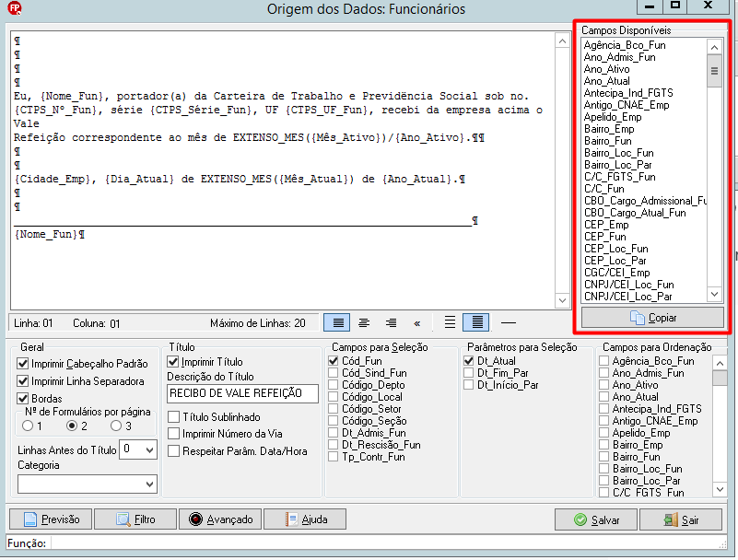The image size is (738, 560).
Task: Select center text alignment icon
Action: click(x=364, y=322)
